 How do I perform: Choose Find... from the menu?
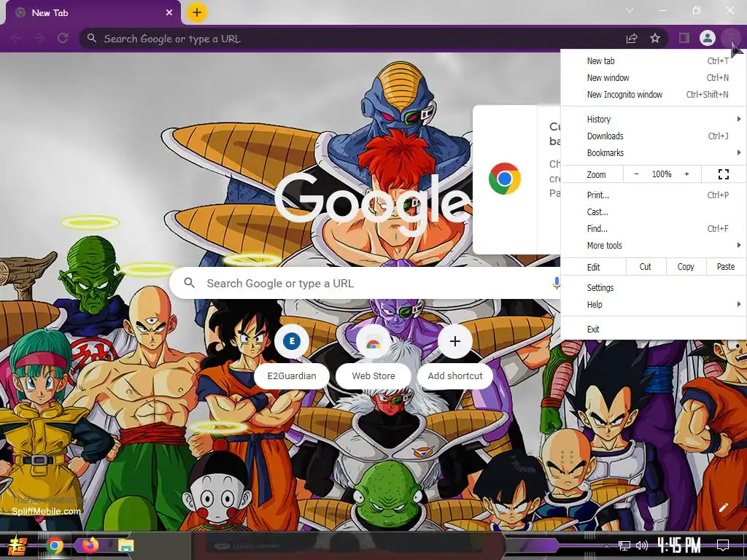pyautogui.click(x=654, y=228)
